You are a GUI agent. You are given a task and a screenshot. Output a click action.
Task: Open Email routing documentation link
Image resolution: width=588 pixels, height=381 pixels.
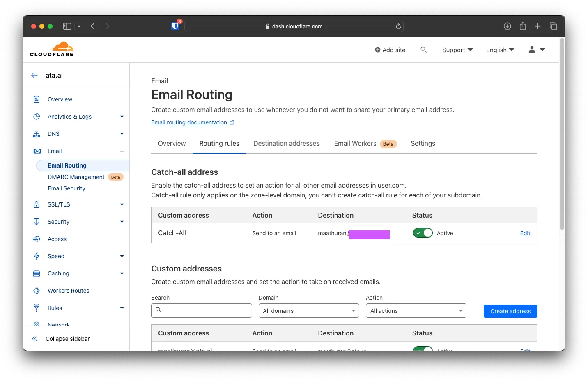coord(193,122)
